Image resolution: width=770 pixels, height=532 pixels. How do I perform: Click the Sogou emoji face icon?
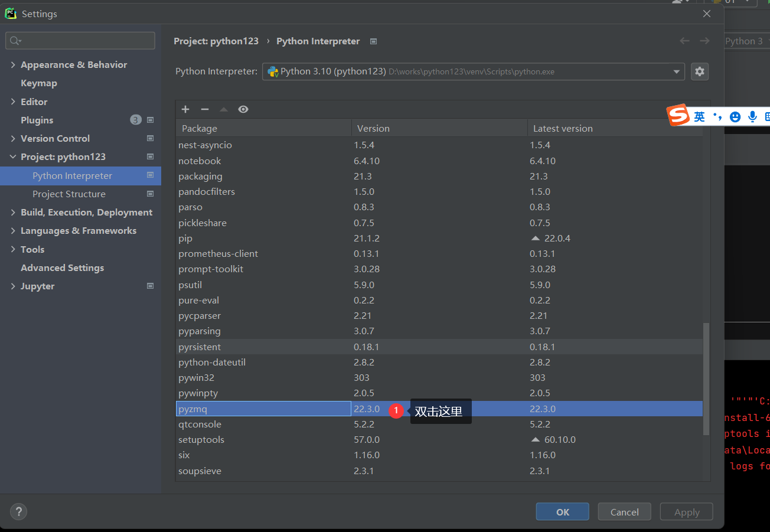click(735, 117)
